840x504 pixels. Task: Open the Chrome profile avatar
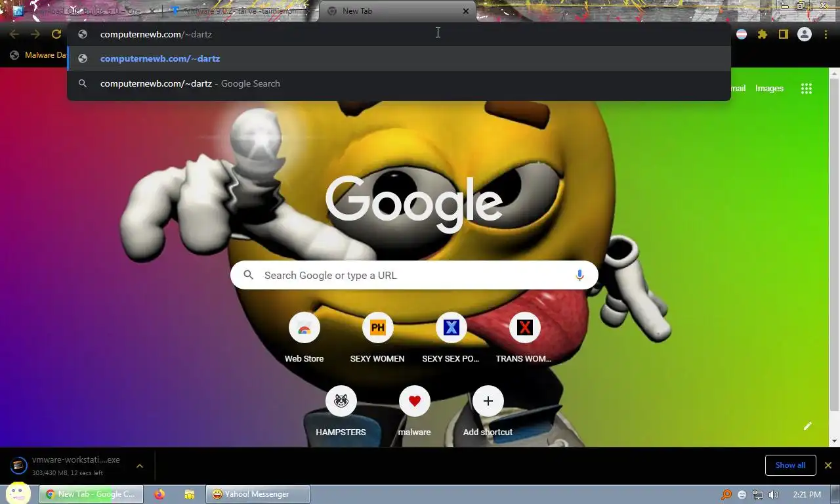tap(805, 35)
